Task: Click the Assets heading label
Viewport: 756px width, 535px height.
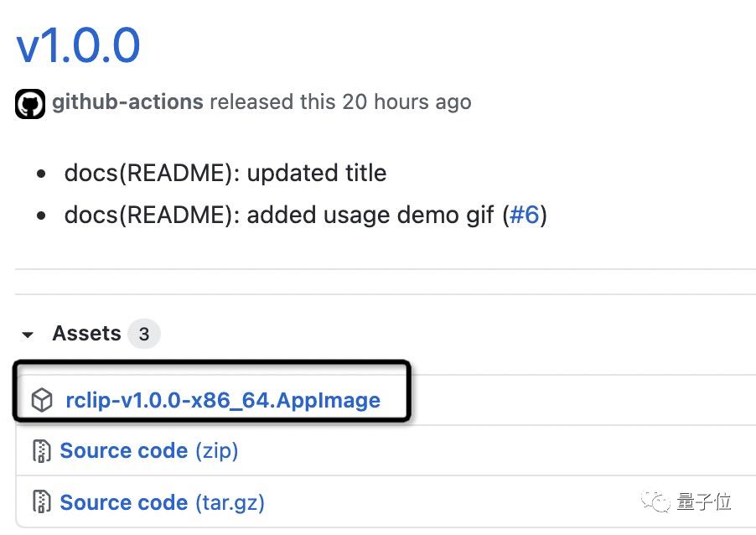Action: point(87,334)
